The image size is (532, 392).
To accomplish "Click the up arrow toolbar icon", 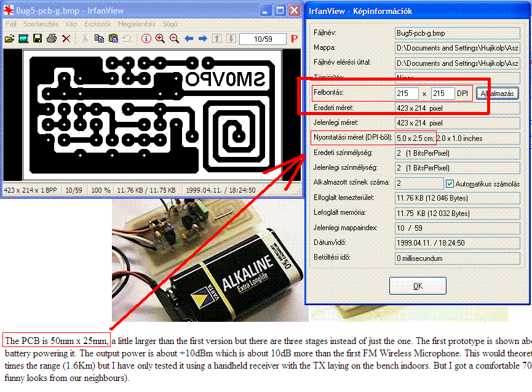I will click(x=217, y=38).
